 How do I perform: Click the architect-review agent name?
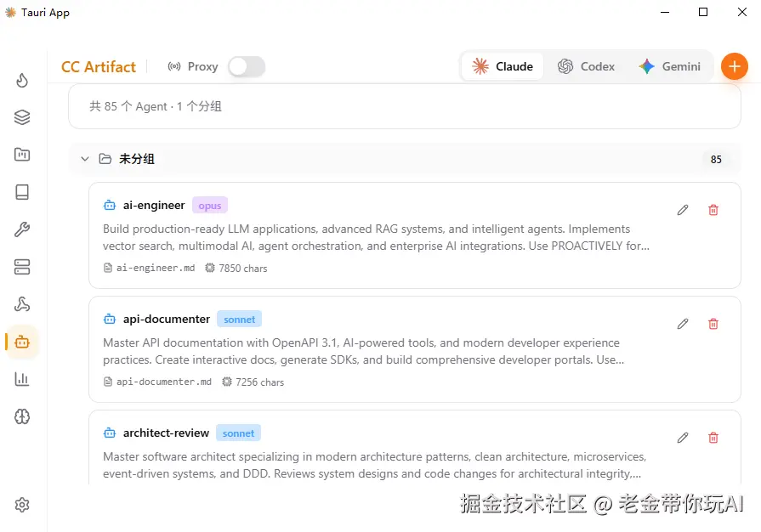166,433
